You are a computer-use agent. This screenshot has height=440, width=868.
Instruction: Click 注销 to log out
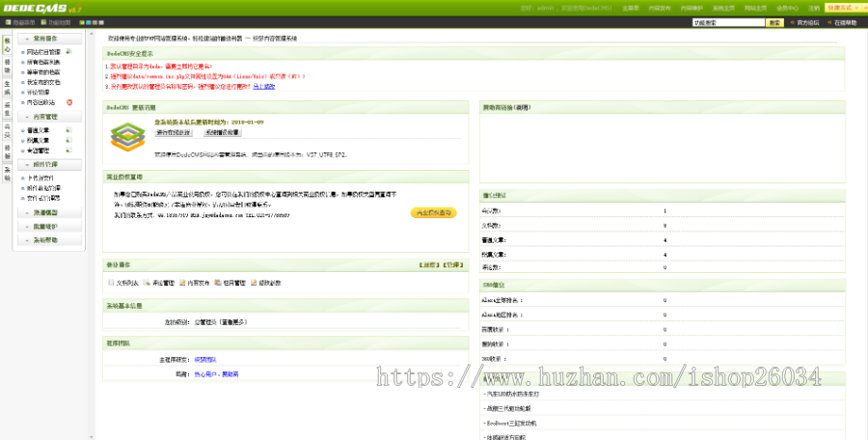click(x=814, y=9)
